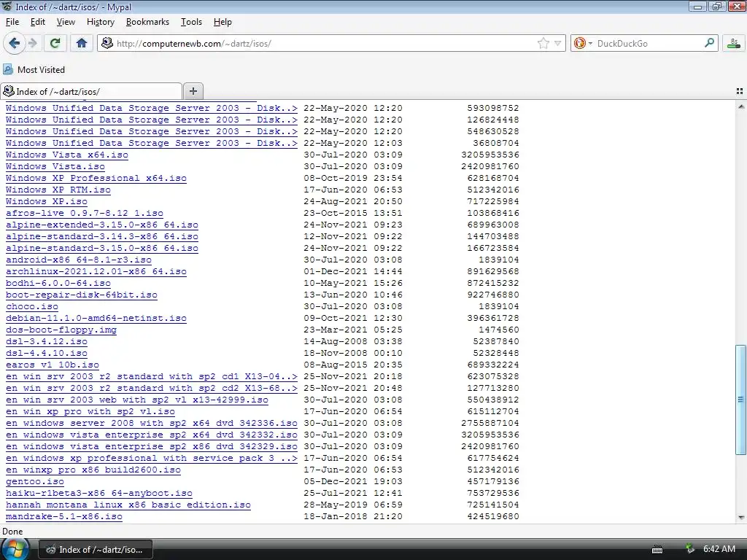
Task: Click the choco.iso link
Action: point(32,307)
